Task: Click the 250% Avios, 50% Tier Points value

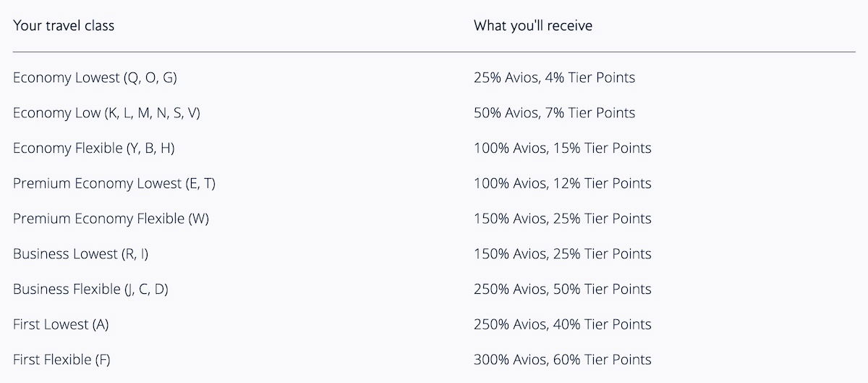Action: click(563, 290)
